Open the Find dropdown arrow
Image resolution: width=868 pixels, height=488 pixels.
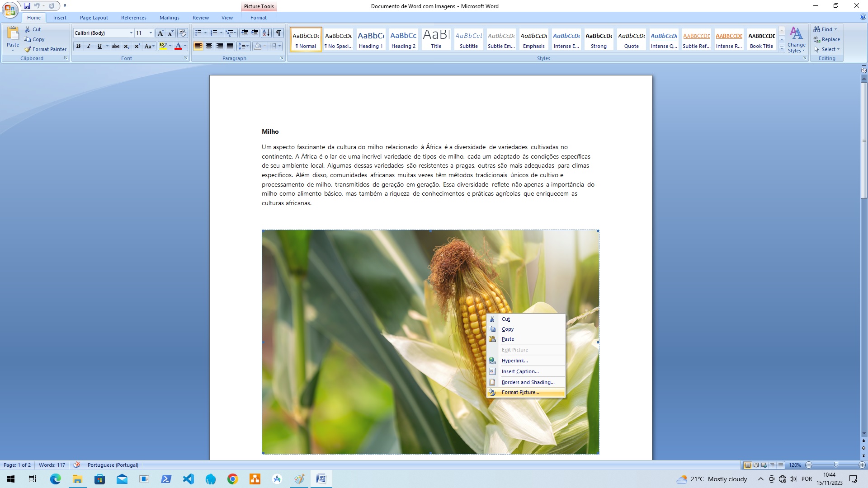point(835,29)
